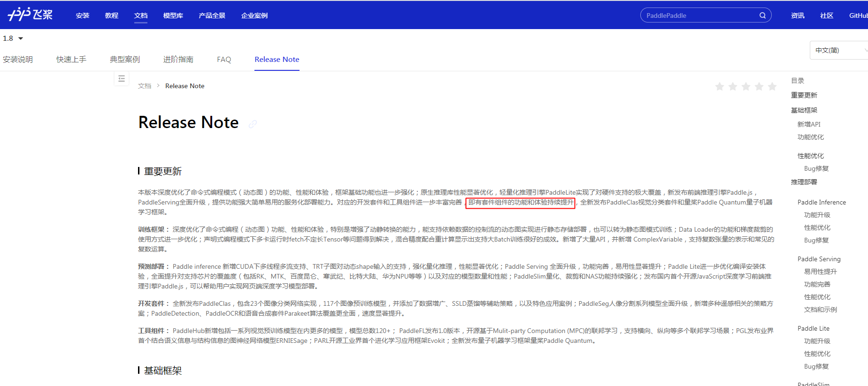The height and width of the screenshot is (386, 868).
Task: Jump to 推理部署 in table of contents
Action: 804,182
